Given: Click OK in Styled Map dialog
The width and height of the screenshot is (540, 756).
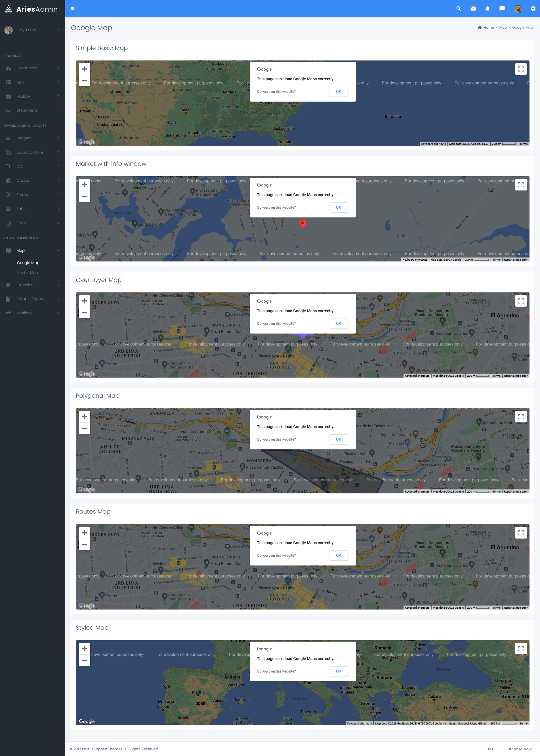Looking at the screenshot, I should click(339, 671).
